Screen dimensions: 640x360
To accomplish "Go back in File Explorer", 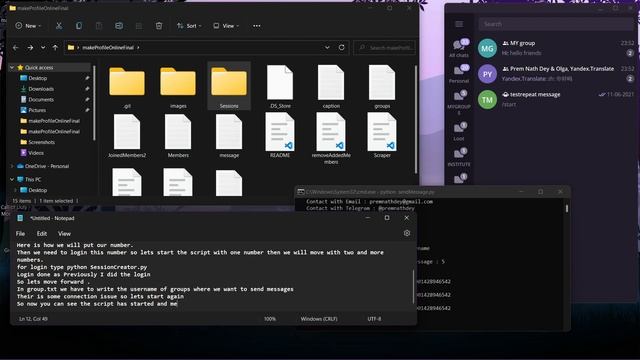I will click(16, 48).
